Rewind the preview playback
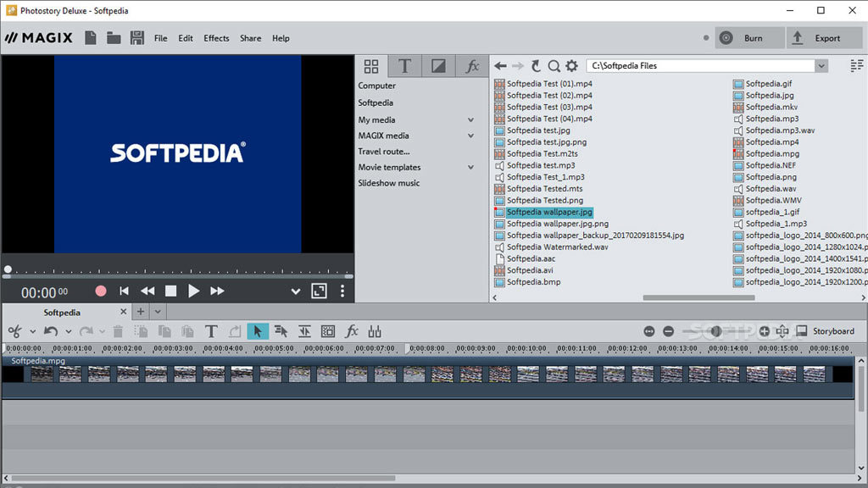The width and height of the screenshot is (868, 488). pos(147,291)
